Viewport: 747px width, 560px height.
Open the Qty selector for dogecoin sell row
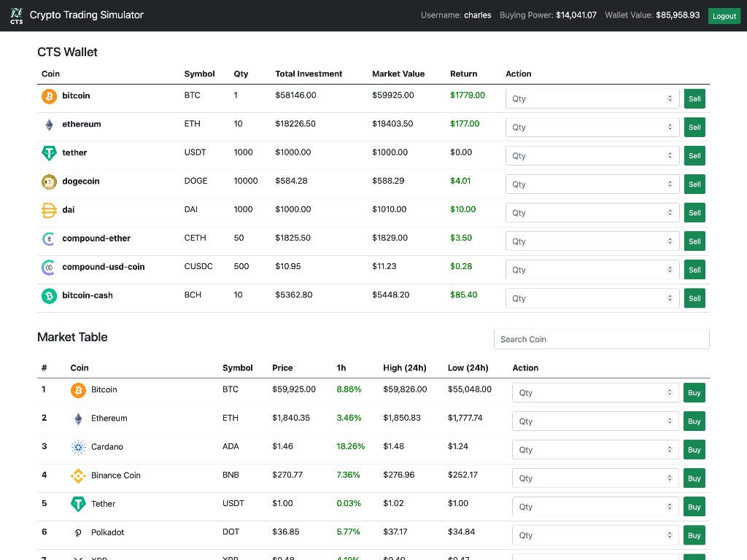click(592, 184)
